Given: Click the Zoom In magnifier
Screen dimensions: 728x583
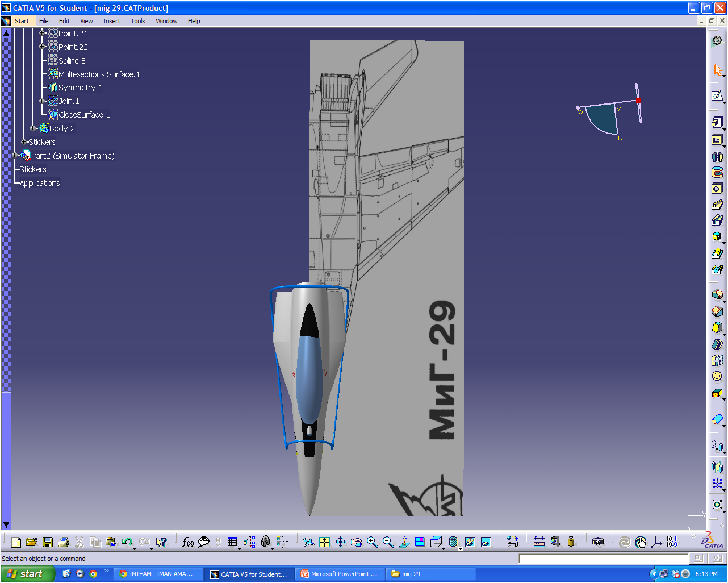Looking at the screenshot, I should pyautogui.click(x=372, y=542).
